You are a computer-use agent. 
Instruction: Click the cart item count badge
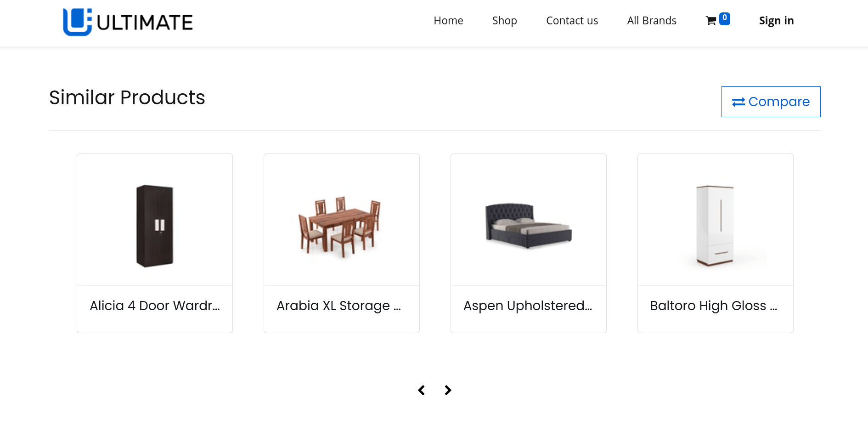click(x=725, y=18)
